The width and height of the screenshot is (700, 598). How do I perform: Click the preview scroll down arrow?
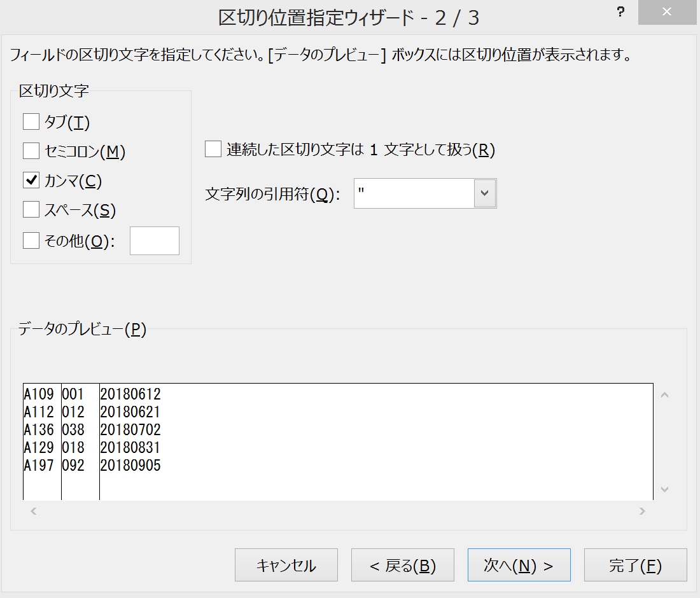(665, 490)
